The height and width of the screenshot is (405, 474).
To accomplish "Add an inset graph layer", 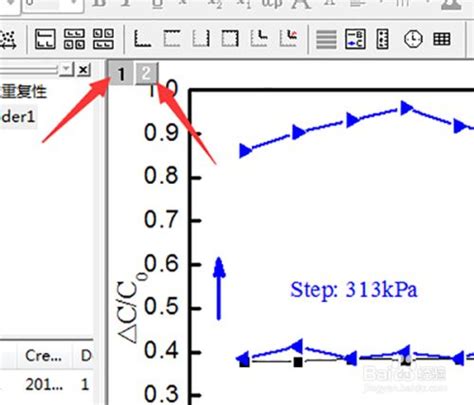I will [x=259, y=38].
